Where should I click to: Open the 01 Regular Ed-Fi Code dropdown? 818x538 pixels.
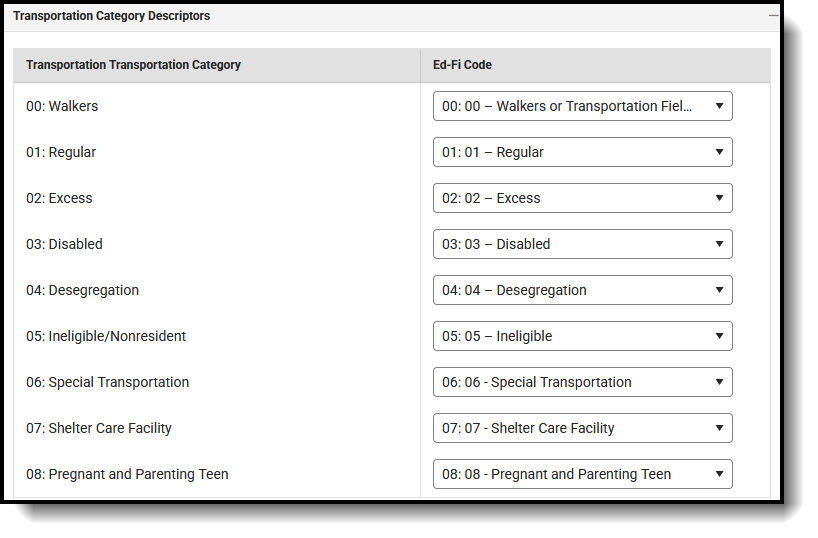point(583,152)
